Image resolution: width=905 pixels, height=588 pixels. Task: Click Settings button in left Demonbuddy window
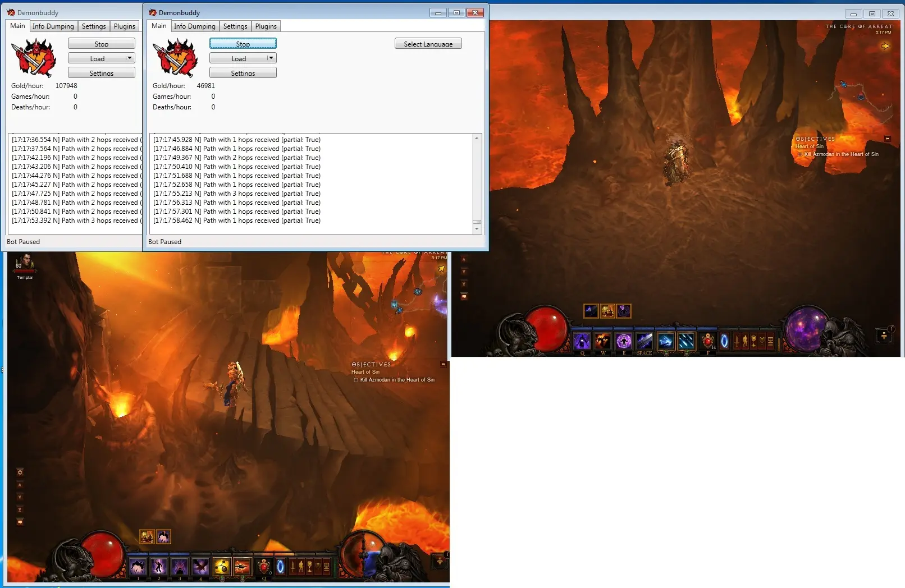[101, 73]
